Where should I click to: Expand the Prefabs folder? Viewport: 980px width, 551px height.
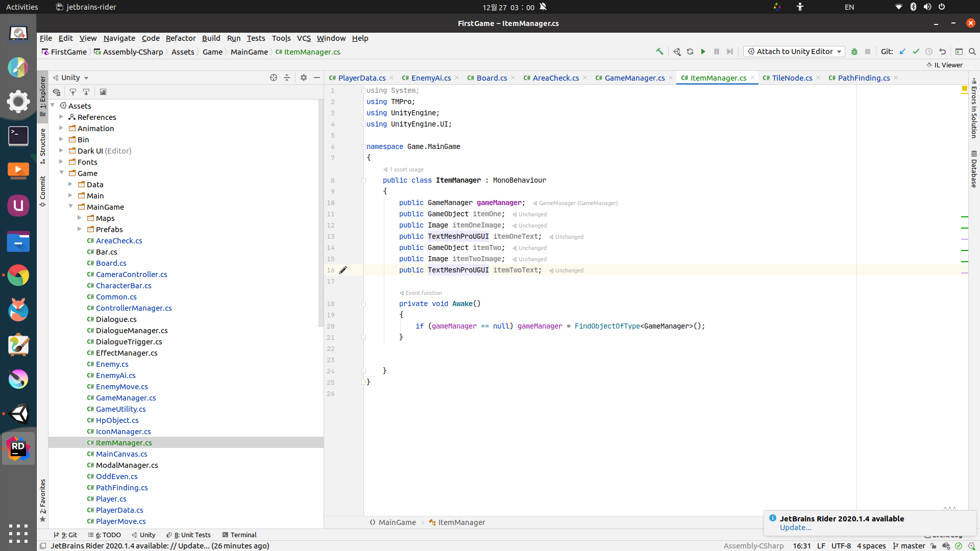tap(80, 229)
